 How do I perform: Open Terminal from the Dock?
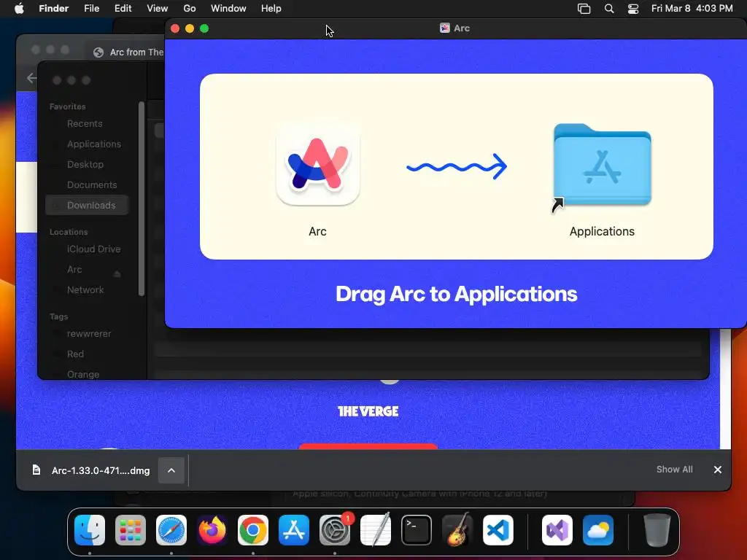click(417, 530)
